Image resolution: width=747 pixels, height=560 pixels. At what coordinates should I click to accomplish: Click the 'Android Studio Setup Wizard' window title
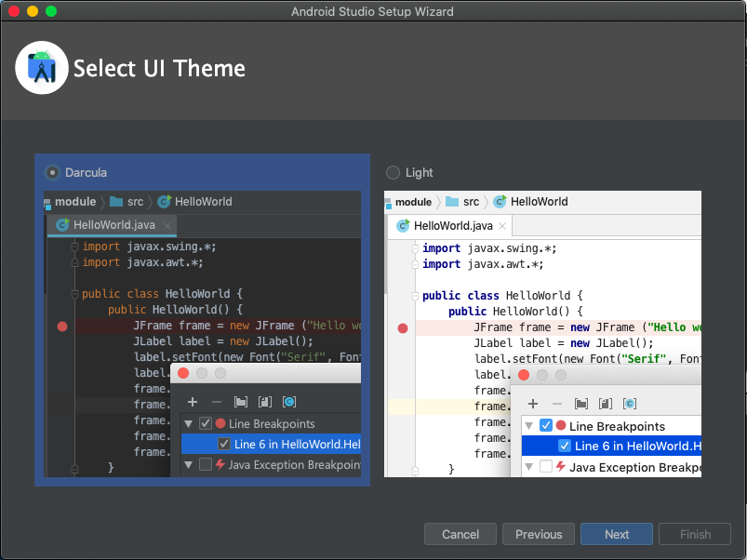(372, 11)
